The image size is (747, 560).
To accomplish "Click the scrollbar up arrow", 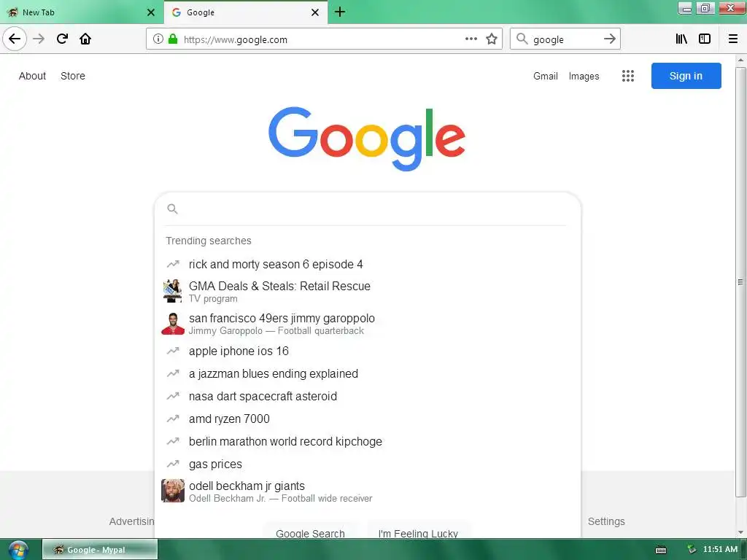I will coord(740,61).
